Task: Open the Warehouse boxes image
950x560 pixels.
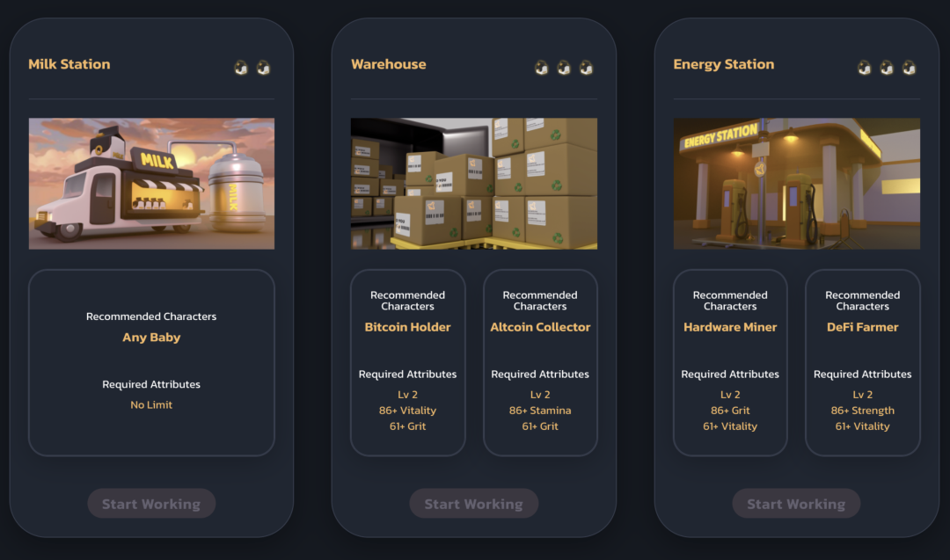Action: point(474,184)
